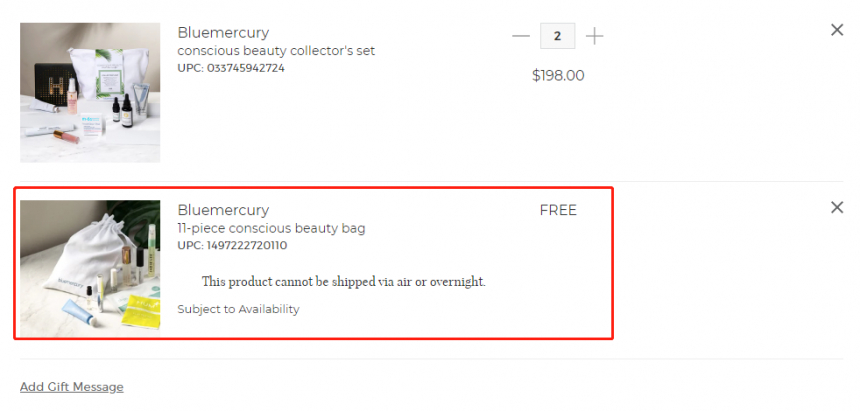Click Subject to Availability note

pos(238,309)
